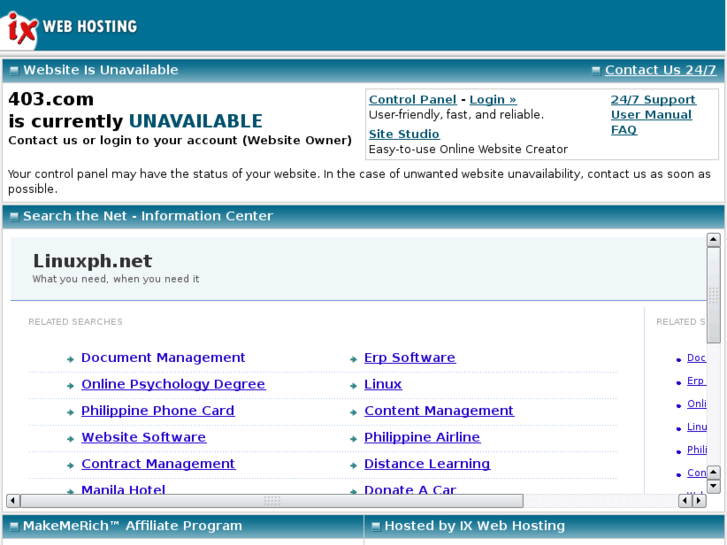Open 24/7 Support link
727x545 pixels.
point(653,100)
